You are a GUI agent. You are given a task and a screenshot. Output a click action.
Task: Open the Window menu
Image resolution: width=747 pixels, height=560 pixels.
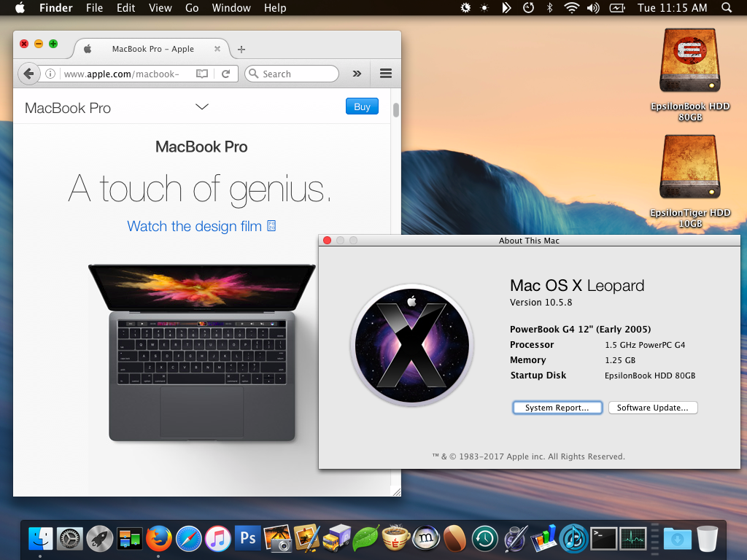pos(231,7)
